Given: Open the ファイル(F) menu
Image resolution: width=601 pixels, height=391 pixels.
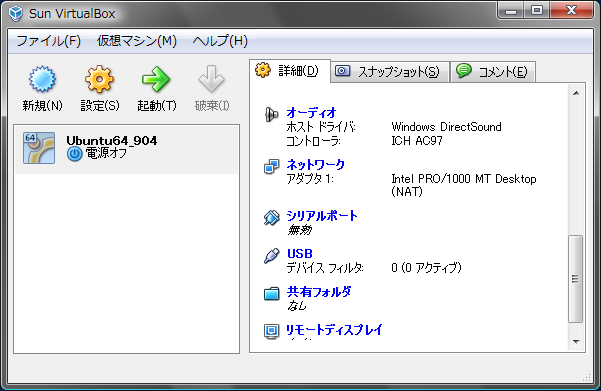Looking at the screenshot, I should pos(48,41).
